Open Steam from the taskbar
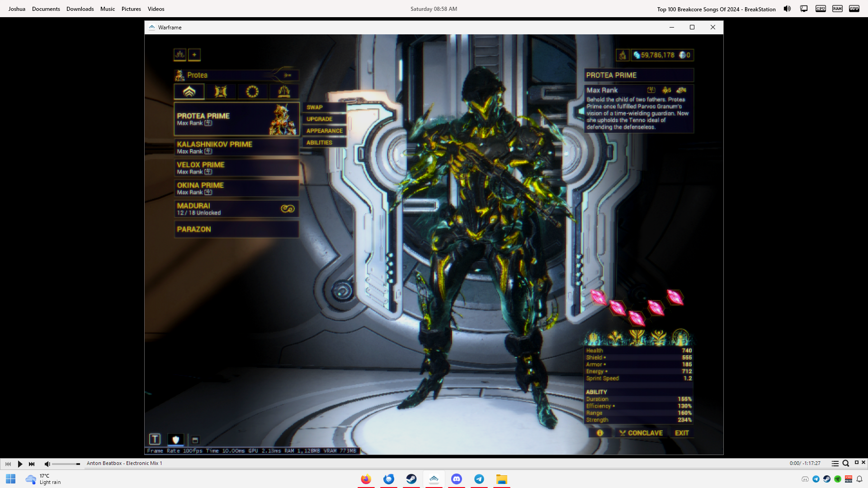The width and height of the screenshot is (868, 488). 411,479
